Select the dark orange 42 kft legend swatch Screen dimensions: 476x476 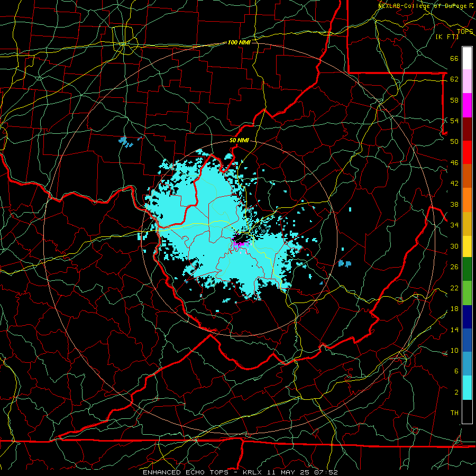pos(467,176)
